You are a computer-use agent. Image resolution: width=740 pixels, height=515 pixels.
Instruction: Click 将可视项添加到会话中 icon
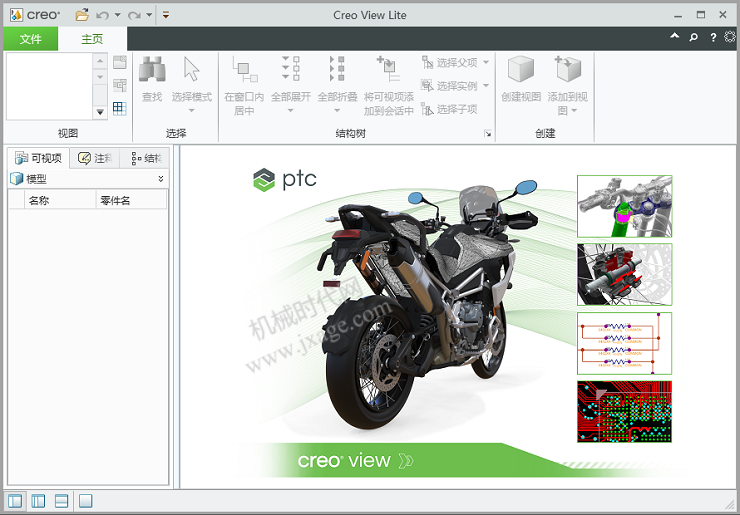(x=388, y=69)
